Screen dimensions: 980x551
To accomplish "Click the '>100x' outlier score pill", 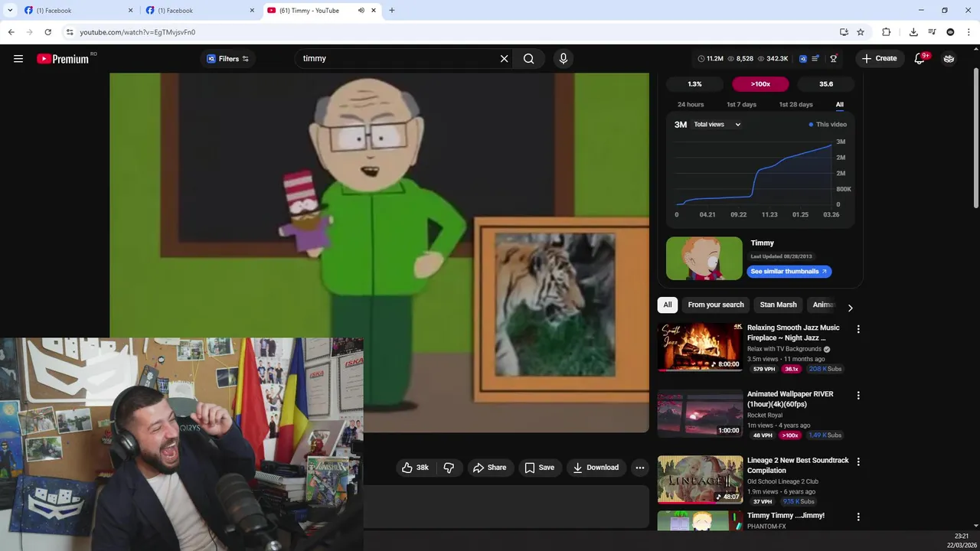I will 760,84.
